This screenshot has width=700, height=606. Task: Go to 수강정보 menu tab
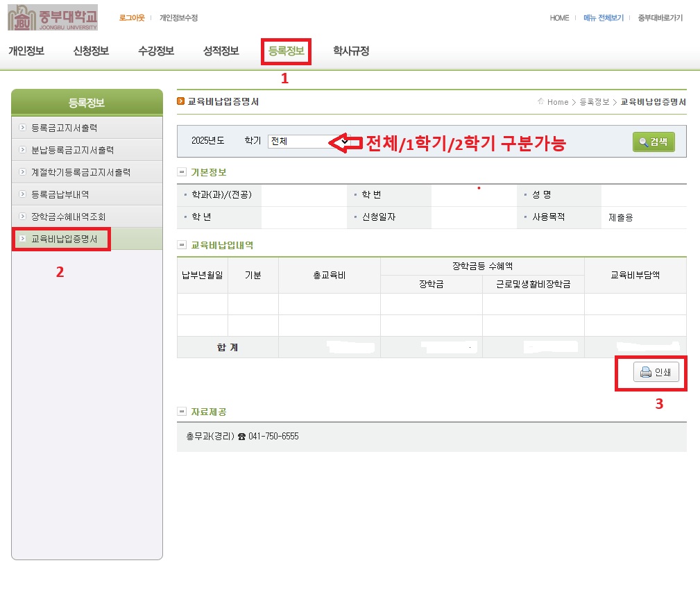click(156, 51)
